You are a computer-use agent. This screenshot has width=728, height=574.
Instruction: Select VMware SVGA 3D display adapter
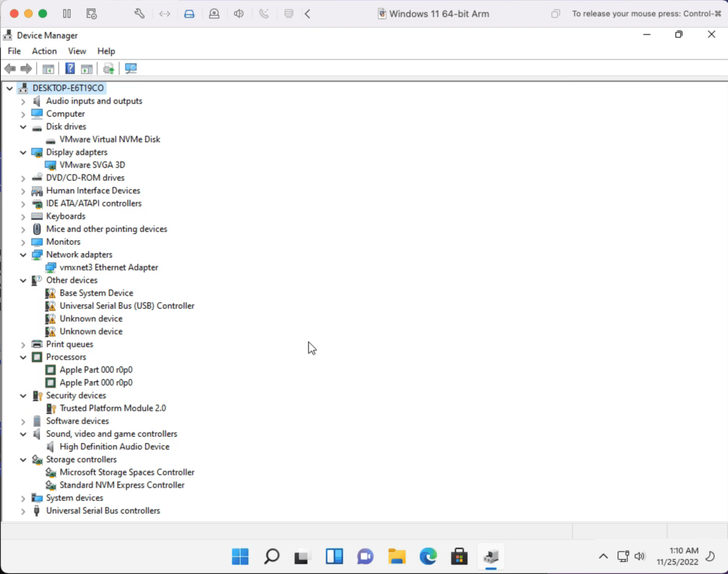(x=92, y=165)
